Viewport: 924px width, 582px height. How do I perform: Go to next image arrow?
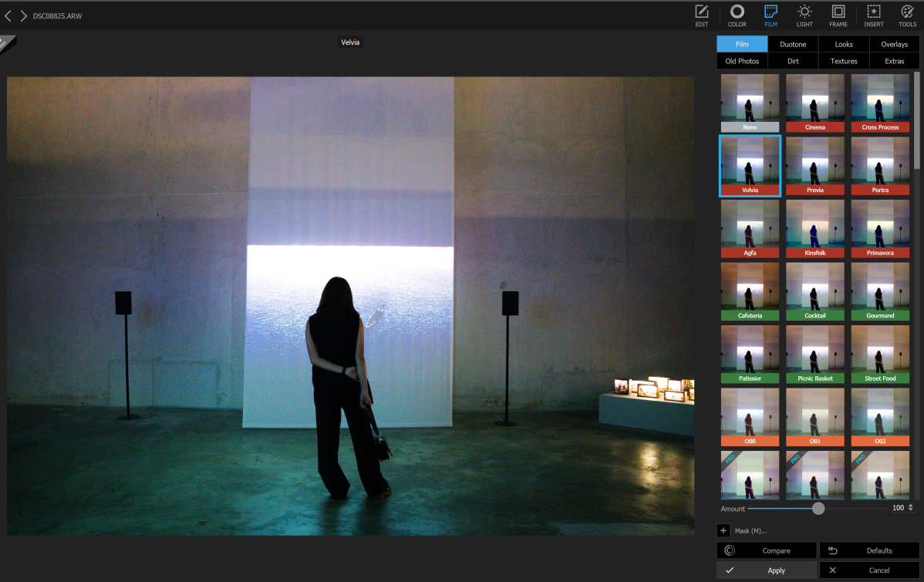tap(23, 15)
